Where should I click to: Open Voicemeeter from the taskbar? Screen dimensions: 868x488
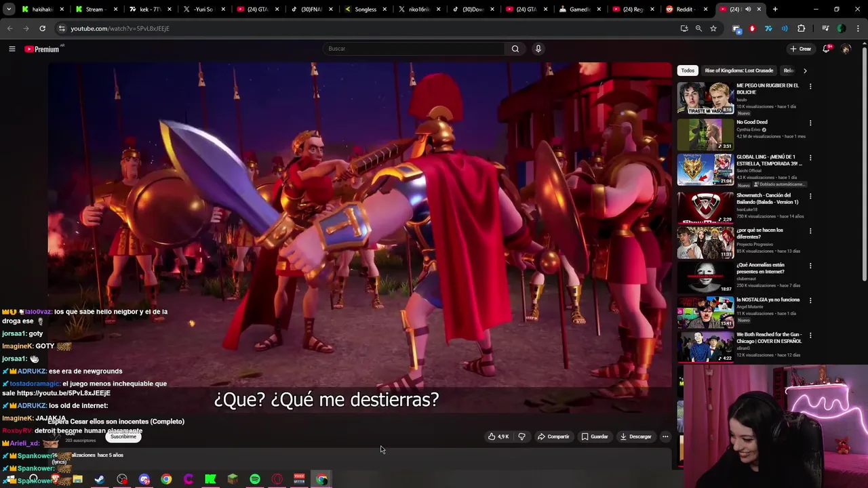click(x=299, y=480)
